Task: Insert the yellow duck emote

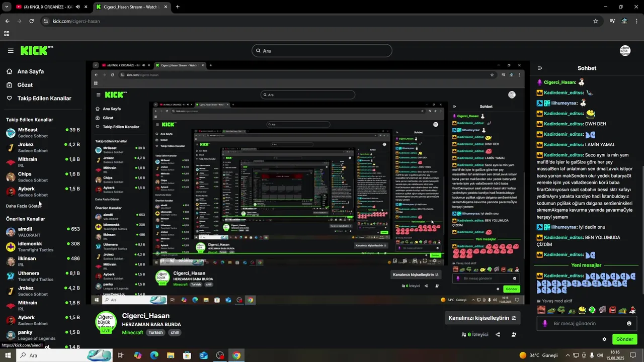Action: pos(582,310)
